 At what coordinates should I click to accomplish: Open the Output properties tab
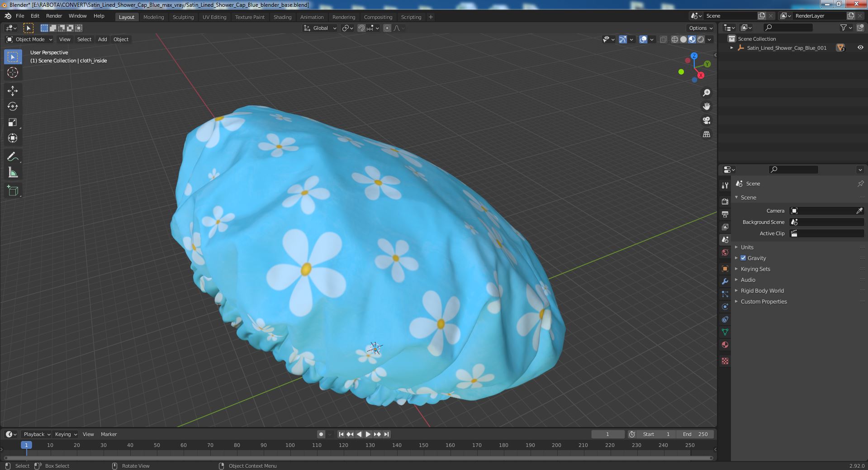pyautogui.click(x=725, y=214)
